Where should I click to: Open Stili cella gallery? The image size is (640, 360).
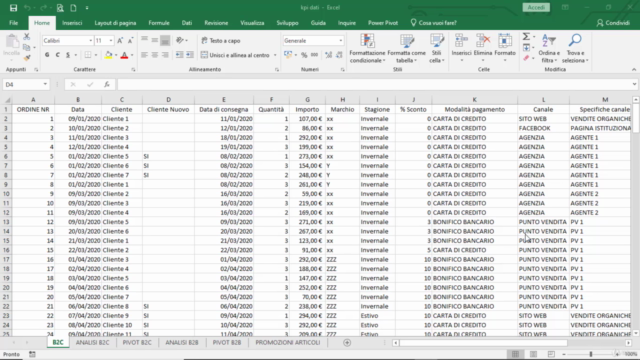coord(437,48)
